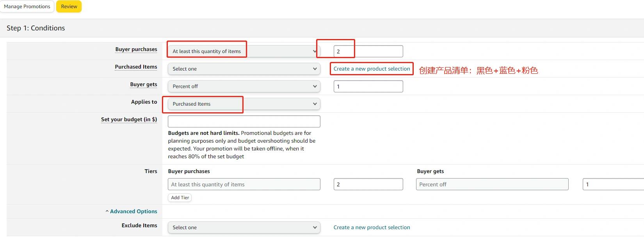Collapse the Advanced Options section
This screenshot has width=644, height=237.
click(x=131, y=211)
